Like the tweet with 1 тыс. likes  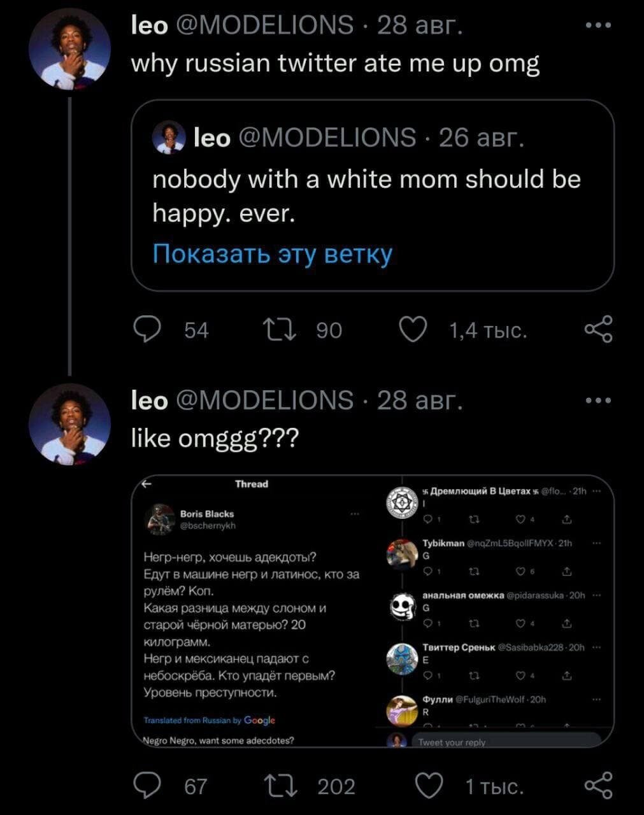click(x=429, y=786)
